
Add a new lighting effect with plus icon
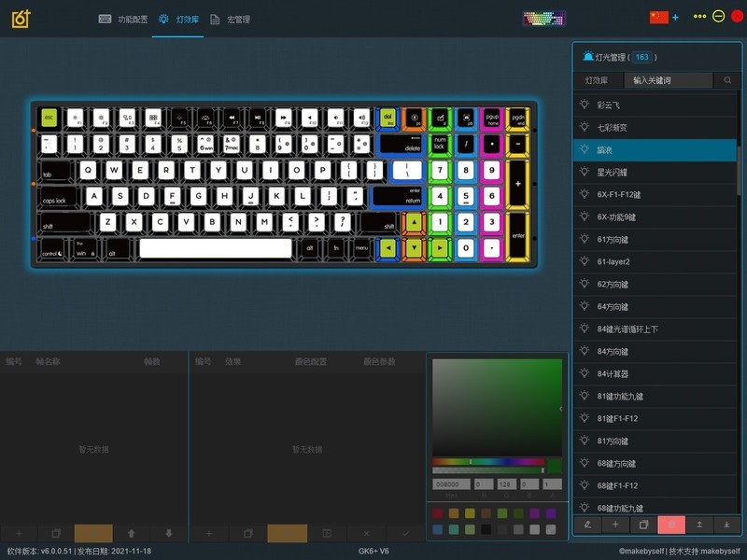[x=615, y=525]
